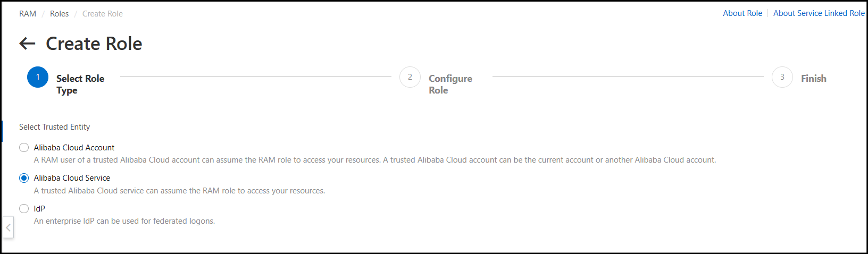
Task: Click the Alibaba Cloud Account option label
Action: pos(74,148)
